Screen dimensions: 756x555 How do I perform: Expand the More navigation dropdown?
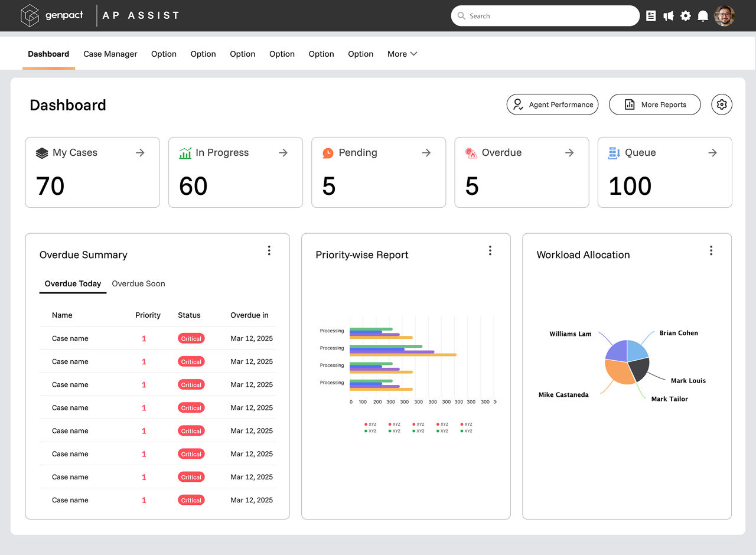tap(402, 54)
